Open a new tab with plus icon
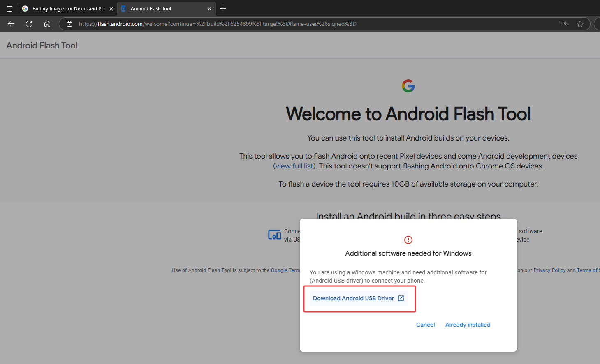This screenshot has height=364, width=600. 223,8
